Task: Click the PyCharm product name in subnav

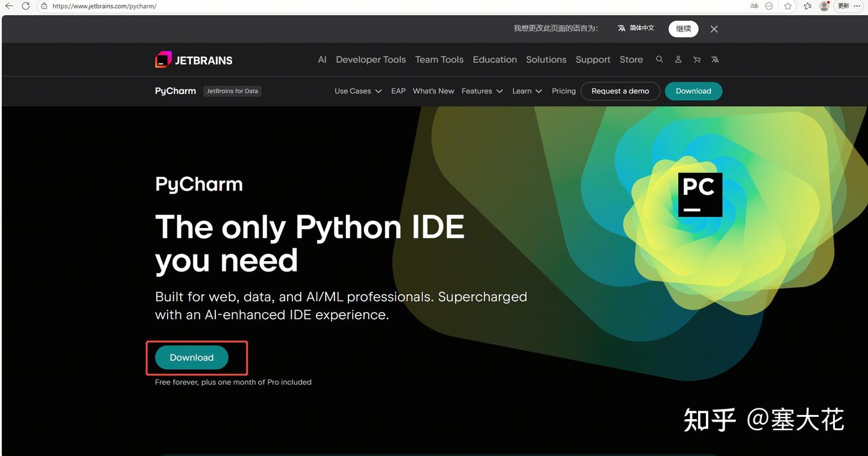Action: (x=175, y=91)
